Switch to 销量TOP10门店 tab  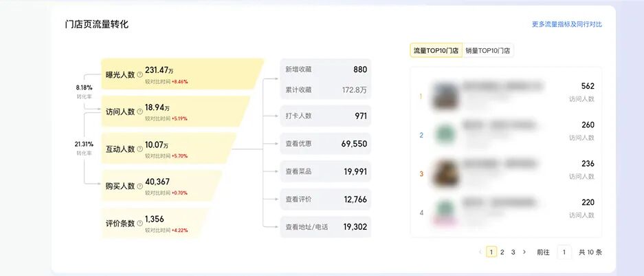pos(488,50)
